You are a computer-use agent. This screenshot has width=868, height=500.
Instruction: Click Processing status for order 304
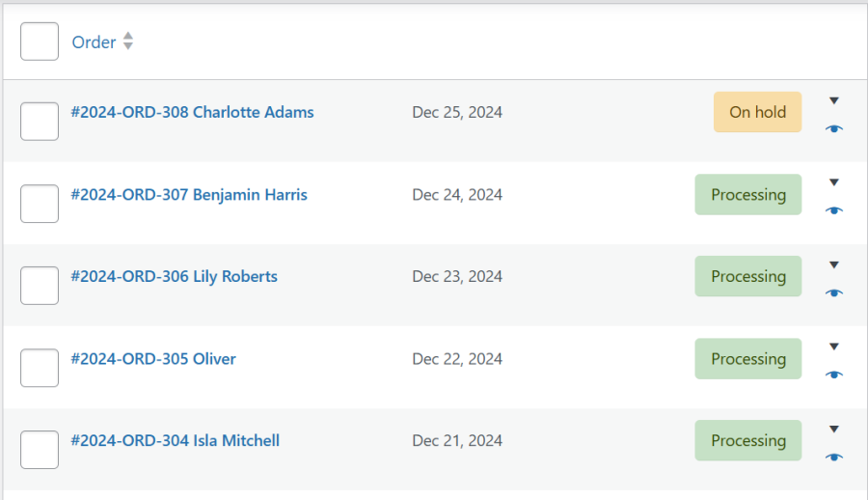pos(747,440)
